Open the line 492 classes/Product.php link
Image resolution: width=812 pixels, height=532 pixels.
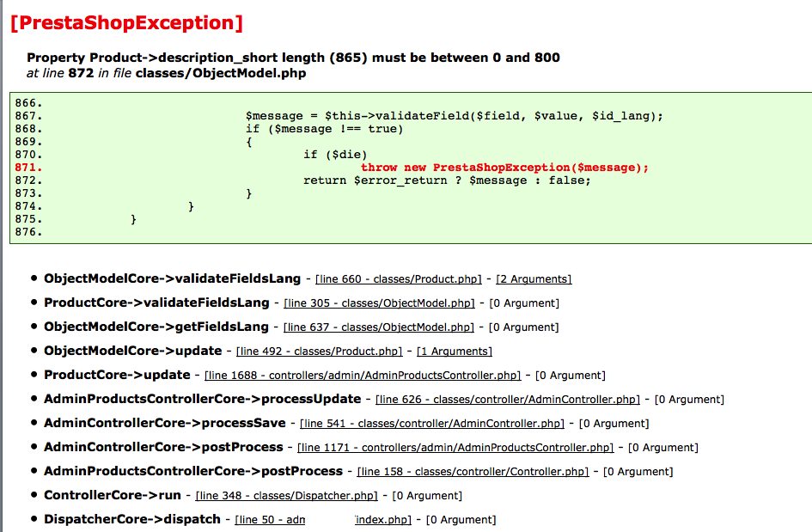(319, 352)
